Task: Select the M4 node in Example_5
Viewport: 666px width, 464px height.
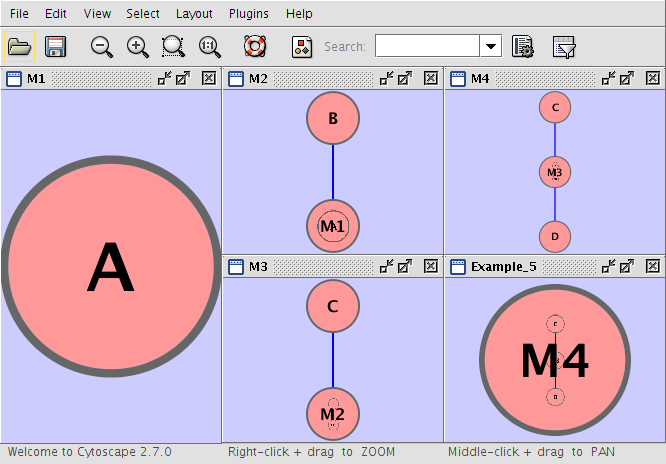Action: coord(555,360)
